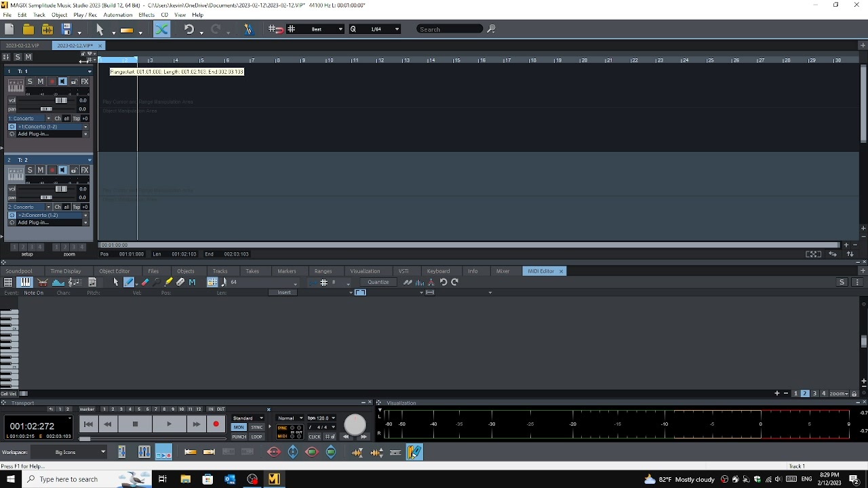Image resolution: width=868 pixels, height=488 pixels.
Task: Solo track 2 with the S button
Action: tap(29, 170)
